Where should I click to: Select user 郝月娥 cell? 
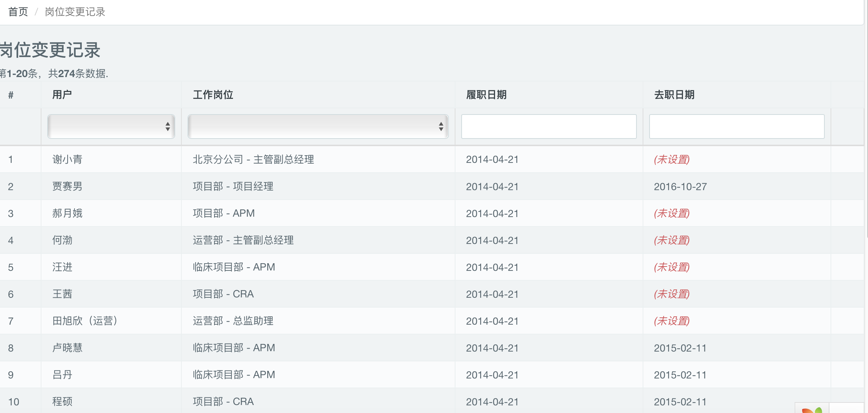(x=67, y=213)
